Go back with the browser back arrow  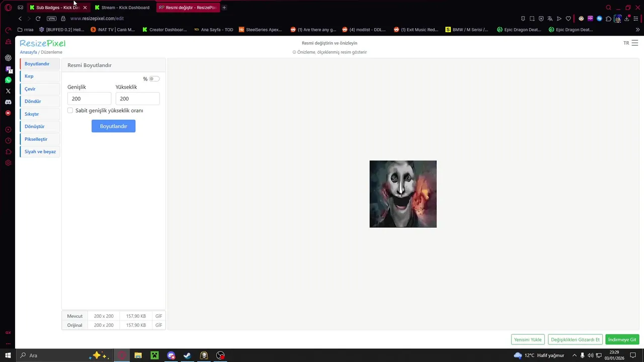[x=20, y=19]
